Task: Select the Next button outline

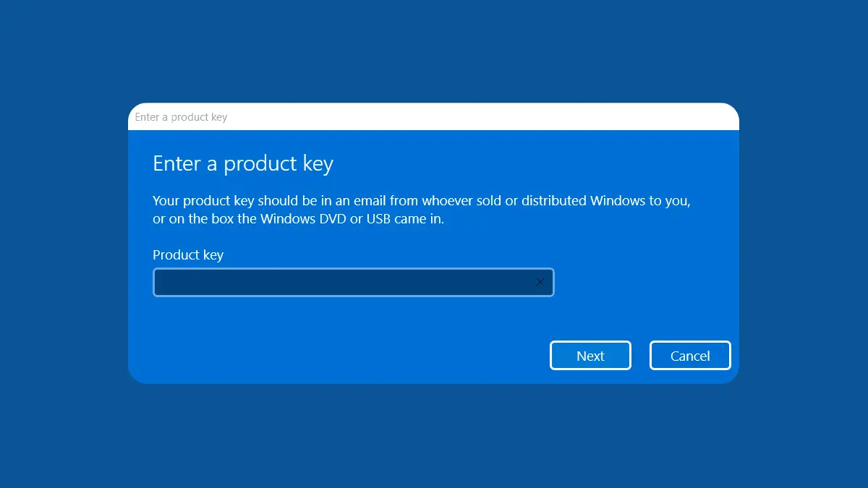Action: pos(590,355)
